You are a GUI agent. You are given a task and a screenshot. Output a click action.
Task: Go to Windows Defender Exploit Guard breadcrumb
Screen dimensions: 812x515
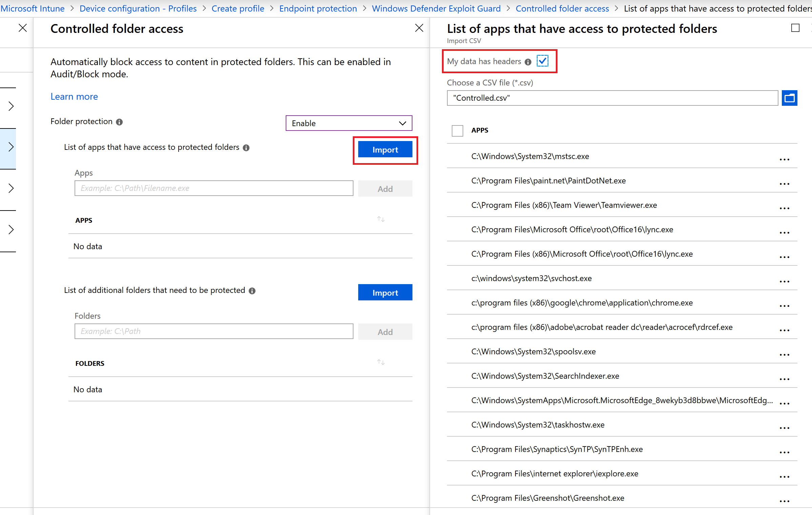click(436, 8)
